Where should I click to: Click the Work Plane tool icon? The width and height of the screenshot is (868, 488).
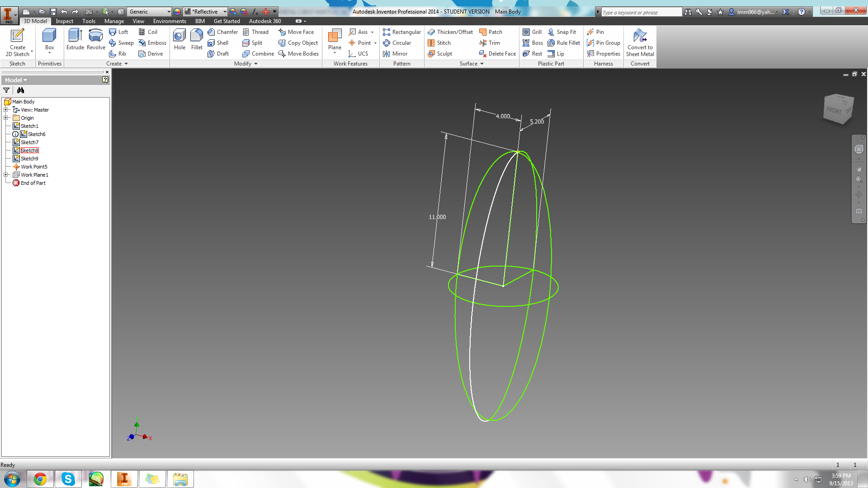click(335, 36)
